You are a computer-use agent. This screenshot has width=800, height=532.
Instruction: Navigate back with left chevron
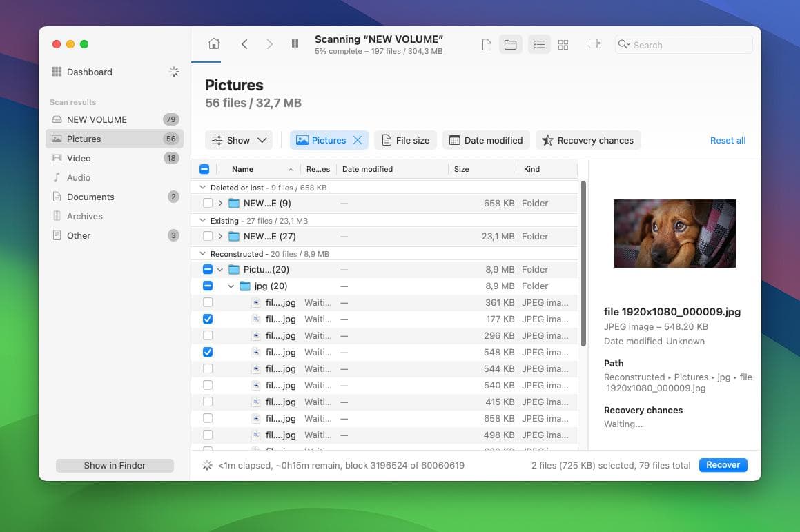coord(244,44)
